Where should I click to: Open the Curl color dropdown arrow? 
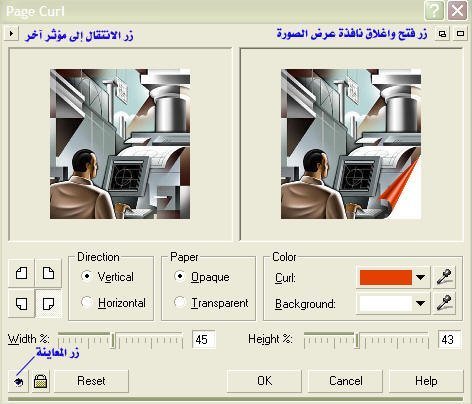click(421, 277)
